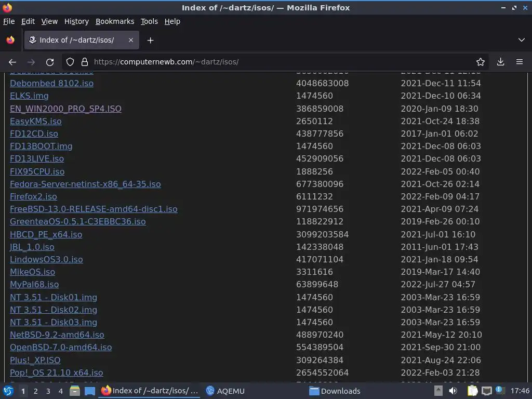Open the file manager taskbar launcher
Screen dimensions: 532x399
pyautogui.click(x=75, y=391)
